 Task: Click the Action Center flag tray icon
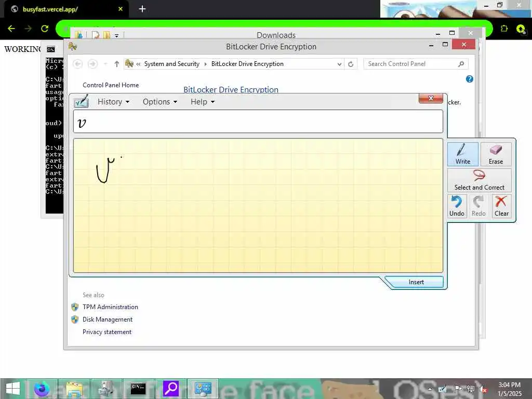tap(457, 389)
